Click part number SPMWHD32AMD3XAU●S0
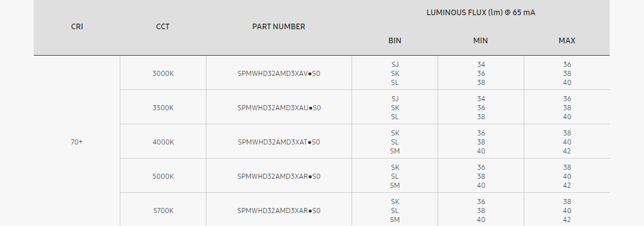Screen dimensions: 644x226 (x=279, y=107)
